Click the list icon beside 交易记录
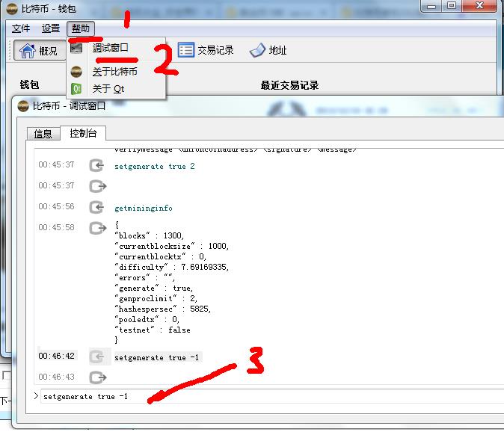This screenshot has width=504, height=432. click(x=185, y=50)
